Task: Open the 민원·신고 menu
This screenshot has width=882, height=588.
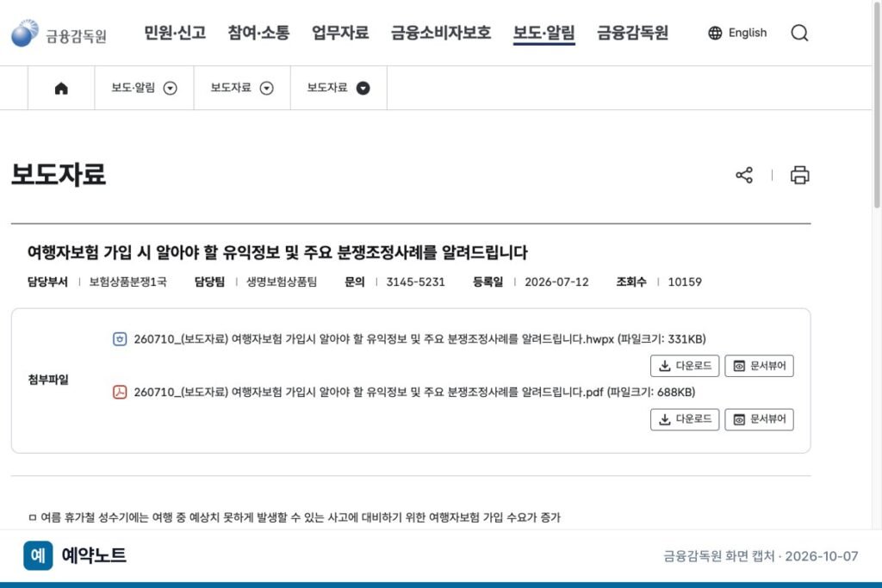Action: pos(175,33)
